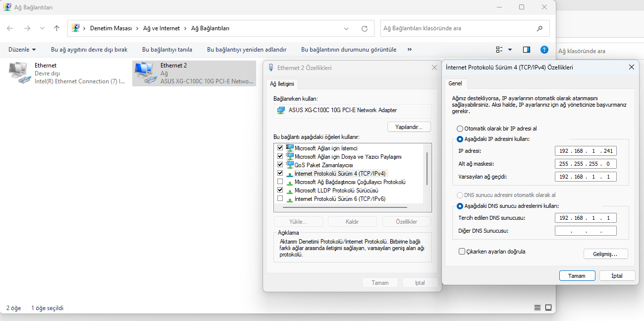Viewport: 644px width, 321px height.
Task: Click the Yapılandır button
Action: (x=409, y=127)
